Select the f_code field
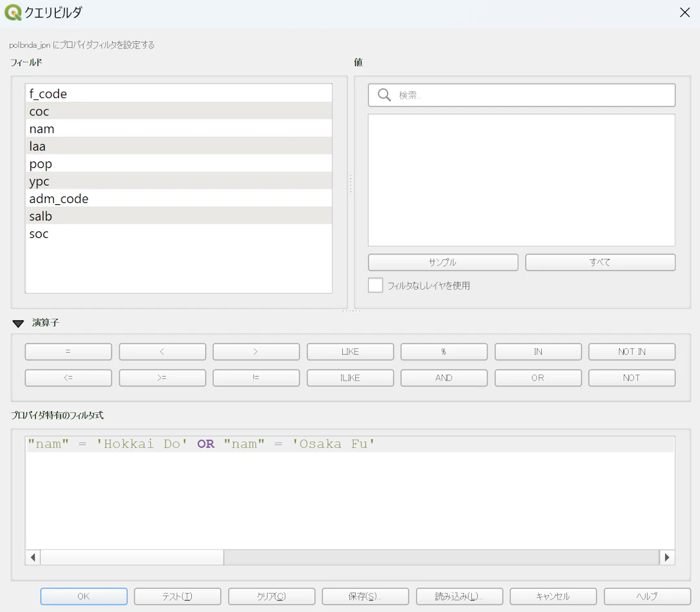The width and height of the screenshot is (700, 612). tap(179, 93)
